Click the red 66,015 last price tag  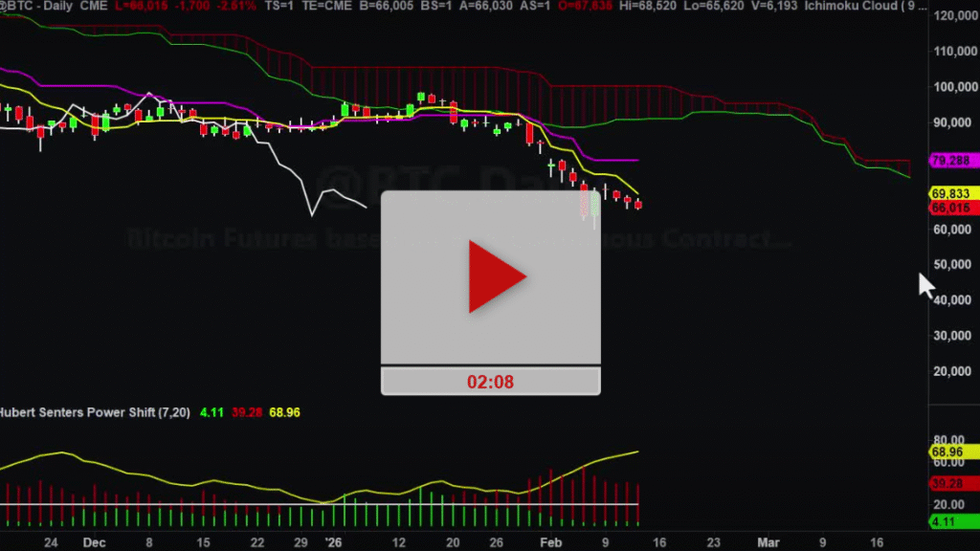tap(949, 207)
